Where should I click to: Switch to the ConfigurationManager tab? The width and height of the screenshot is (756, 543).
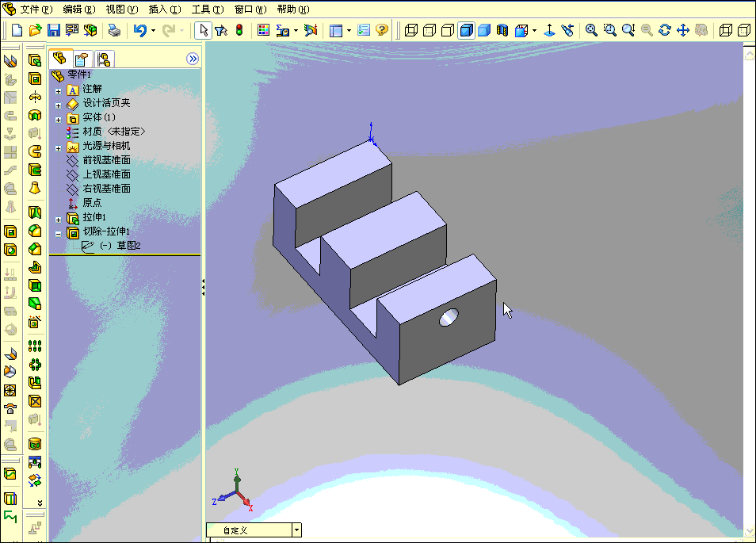(x=104, y=59)
